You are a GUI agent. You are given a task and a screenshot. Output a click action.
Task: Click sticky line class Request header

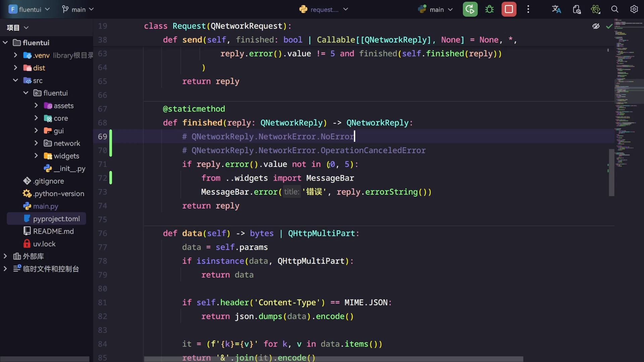tap(218, 26)
